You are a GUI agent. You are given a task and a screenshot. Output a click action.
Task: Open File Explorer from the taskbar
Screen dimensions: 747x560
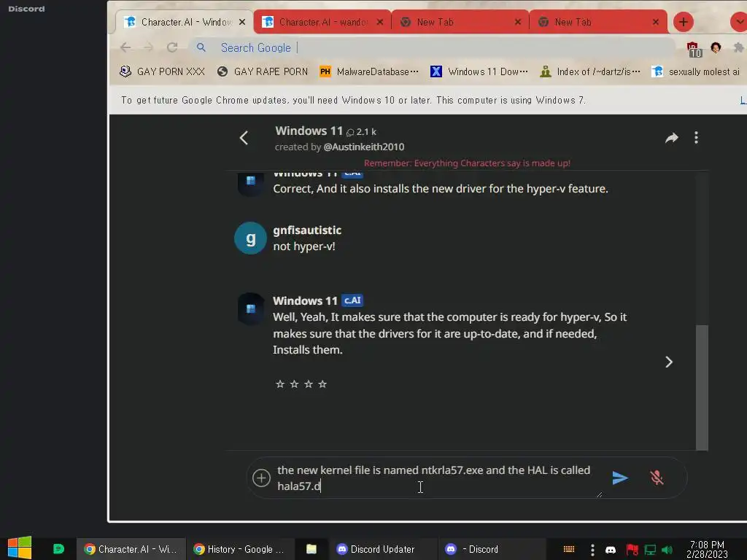[x=311, y=549]
